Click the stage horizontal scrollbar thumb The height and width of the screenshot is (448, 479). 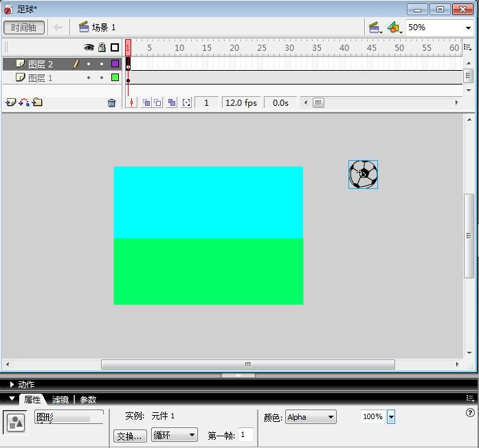(248, 364)
